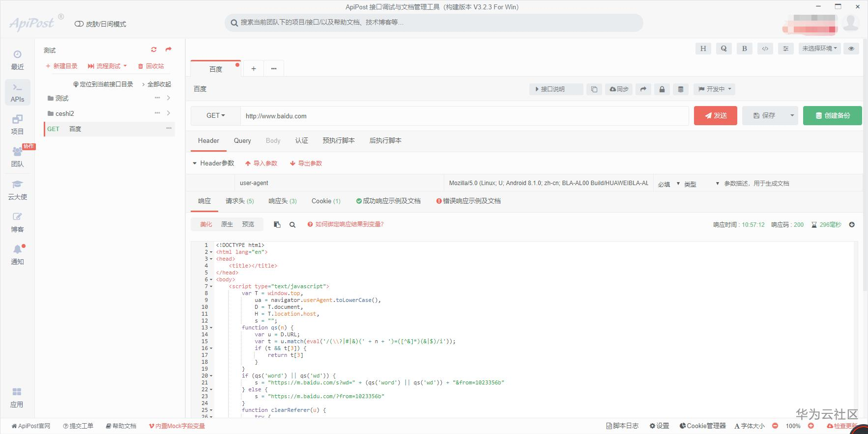Switch to the 预执行脚本 tab
The width and height of the screenshot is (868, 434).
coord(339,140)
